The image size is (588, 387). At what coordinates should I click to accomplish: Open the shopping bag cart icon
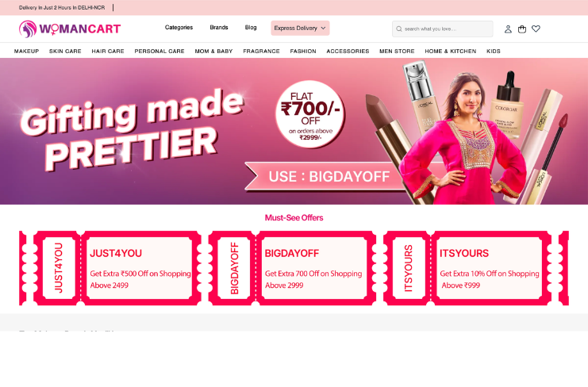(x=521, y=29)
